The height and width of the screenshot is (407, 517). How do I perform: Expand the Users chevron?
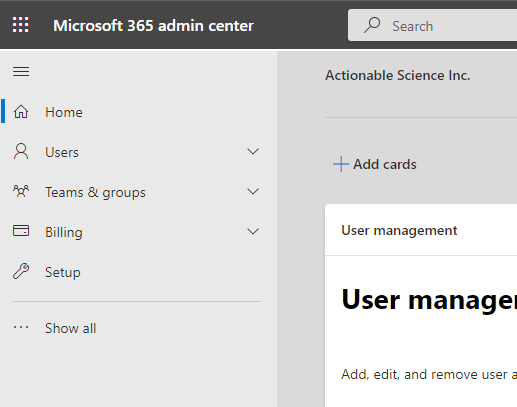coord(253,152)
